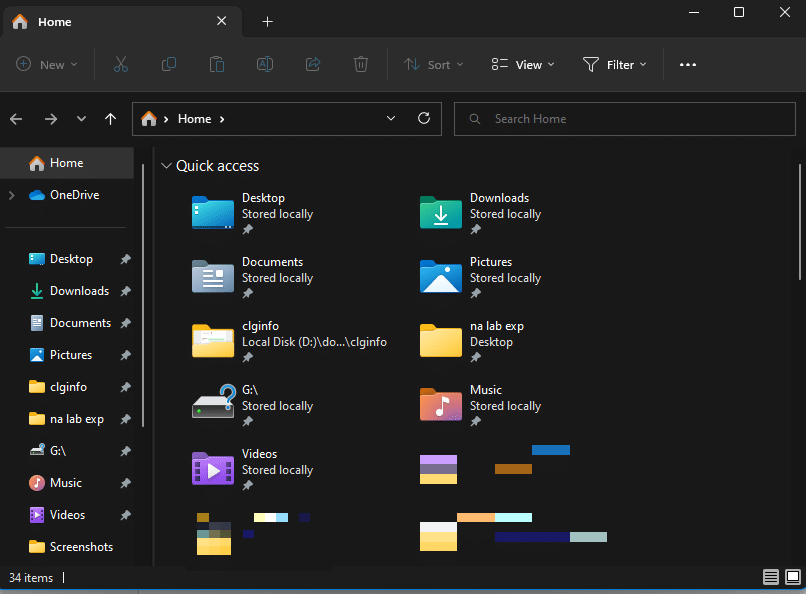Open the View dropdown menu
Image resolution: width=806 pixels, height=594 pixels.
(x=523, y=65)
